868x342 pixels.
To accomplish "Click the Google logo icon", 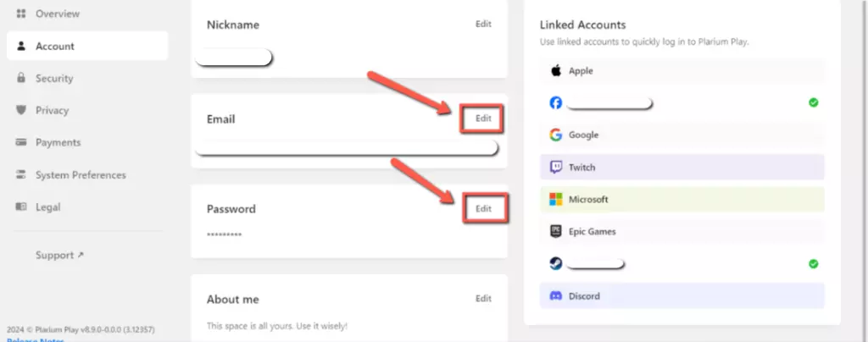I will (556, 135).
